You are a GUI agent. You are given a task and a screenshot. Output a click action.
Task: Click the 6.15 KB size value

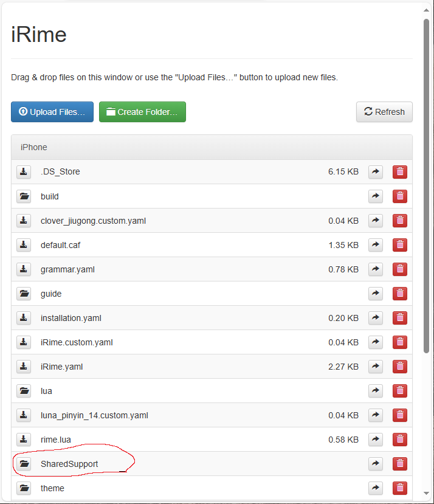(343, 171)
